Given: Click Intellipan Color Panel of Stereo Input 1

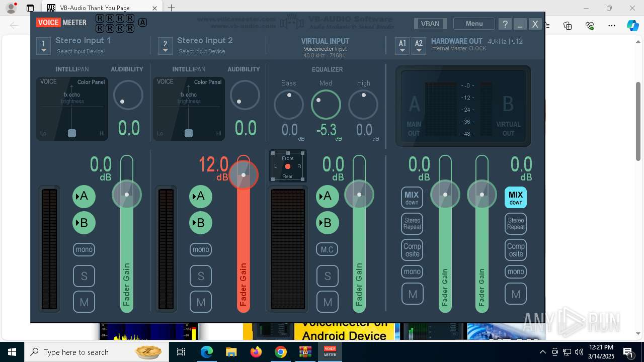Looking at the screenshot, I should [72, 109].
